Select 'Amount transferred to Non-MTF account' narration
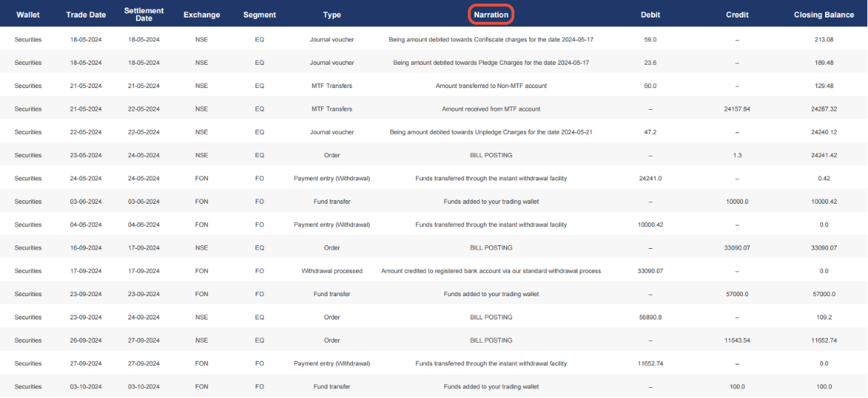 [491, 86]
